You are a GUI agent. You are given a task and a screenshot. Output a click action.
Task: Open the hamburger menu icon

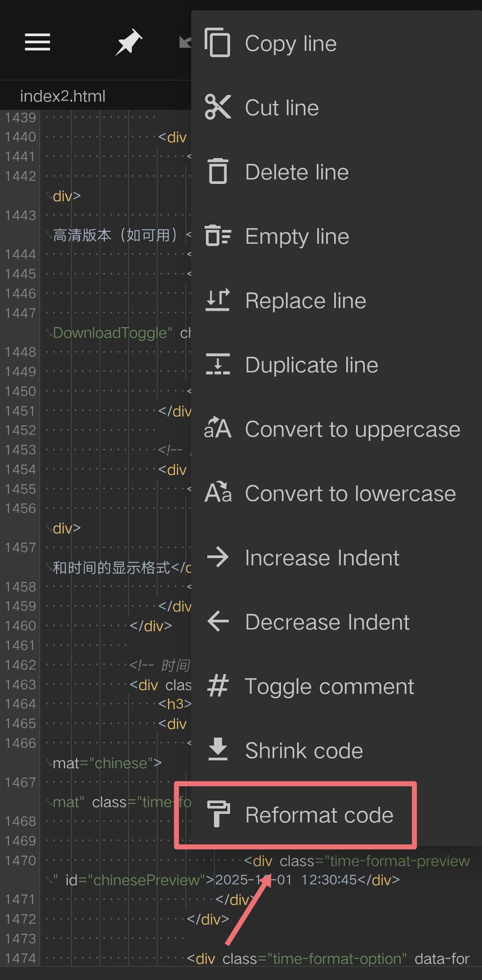coord(38,42)
